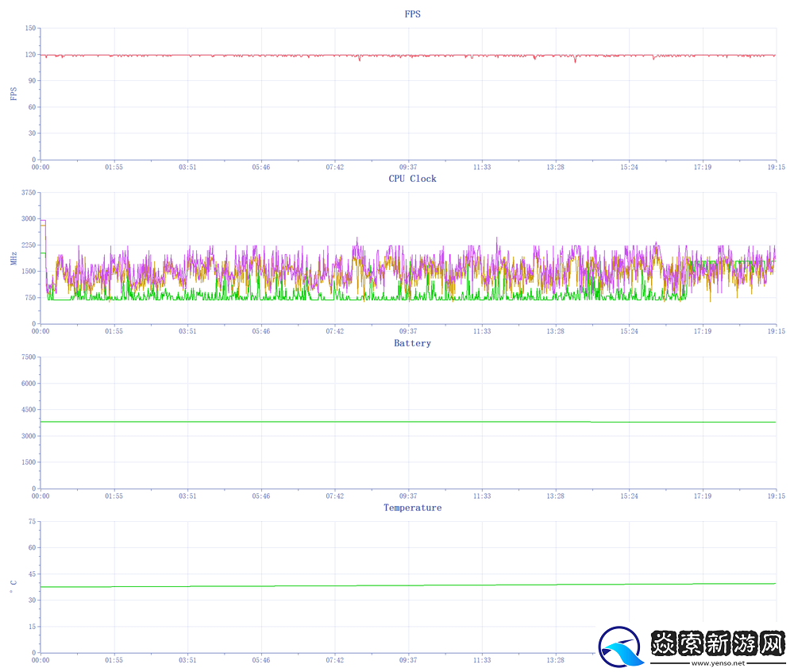Select the Battery chart title

[412, 343]
